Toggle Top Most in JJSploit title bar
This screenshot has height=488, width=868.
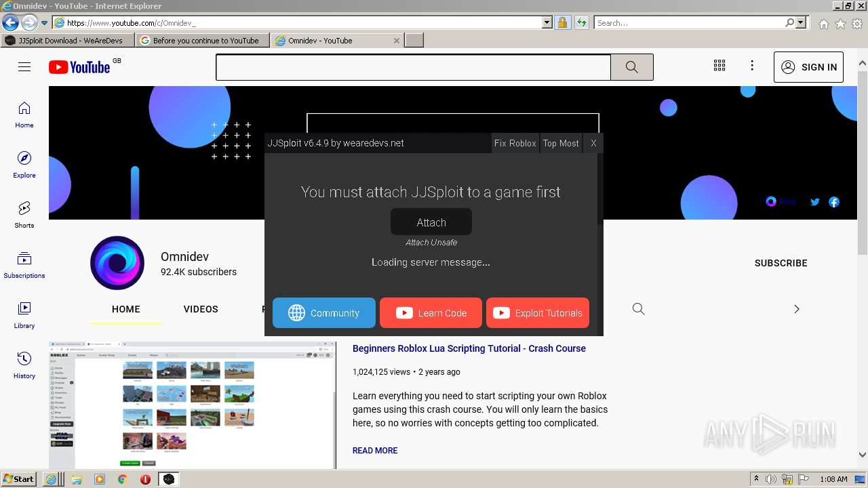coord(561,143)
